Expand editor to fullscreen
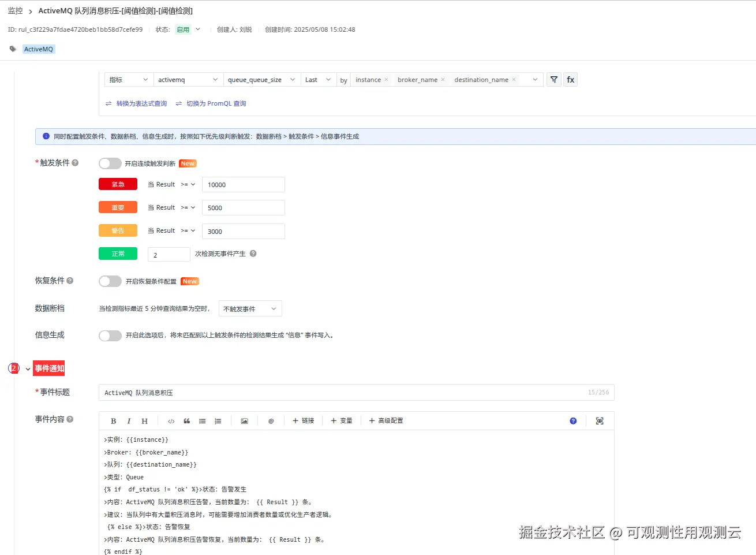The image size is (756, 555). 600,421
